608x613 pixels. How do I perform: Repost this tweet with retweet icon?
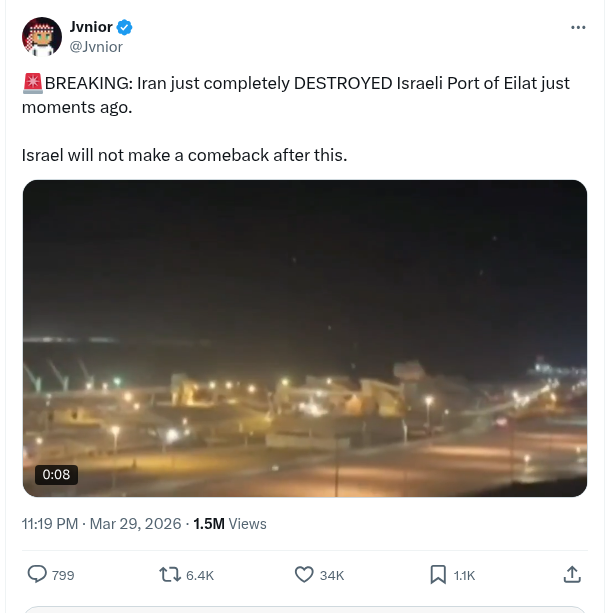point(170,574)
